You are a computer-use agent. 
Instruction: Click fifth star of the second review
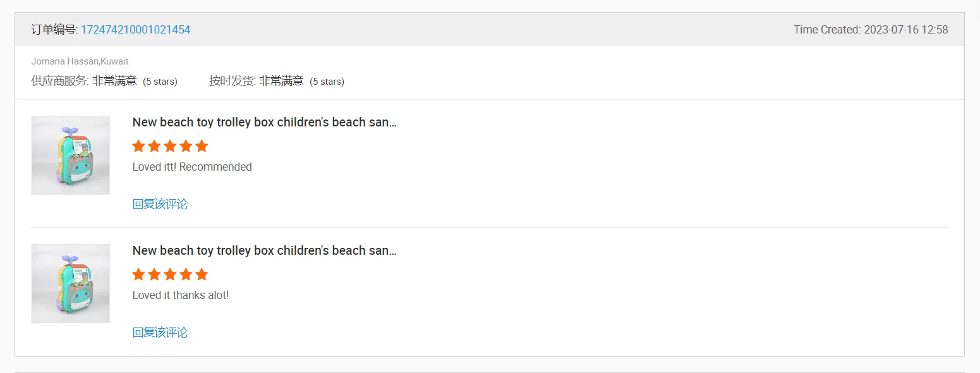pyautogui.click(x=202, y=274)
